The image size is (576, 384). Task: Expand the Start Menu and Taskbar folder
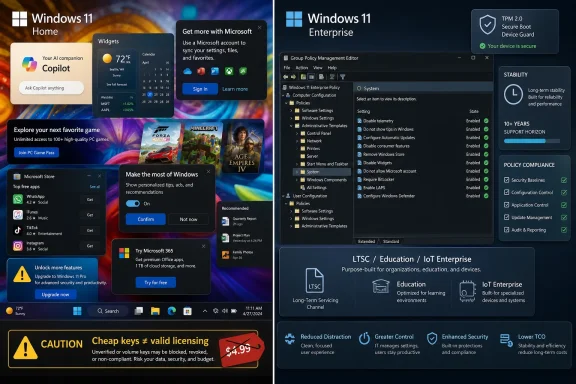coord(297,164)
